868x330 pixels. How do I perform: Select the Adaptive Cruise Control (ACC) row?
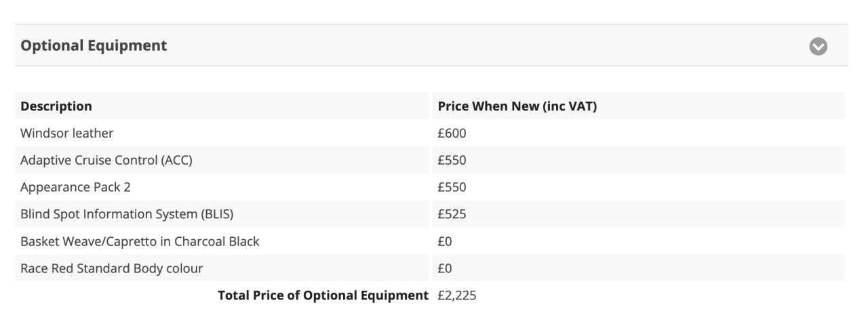coord(430,161)
